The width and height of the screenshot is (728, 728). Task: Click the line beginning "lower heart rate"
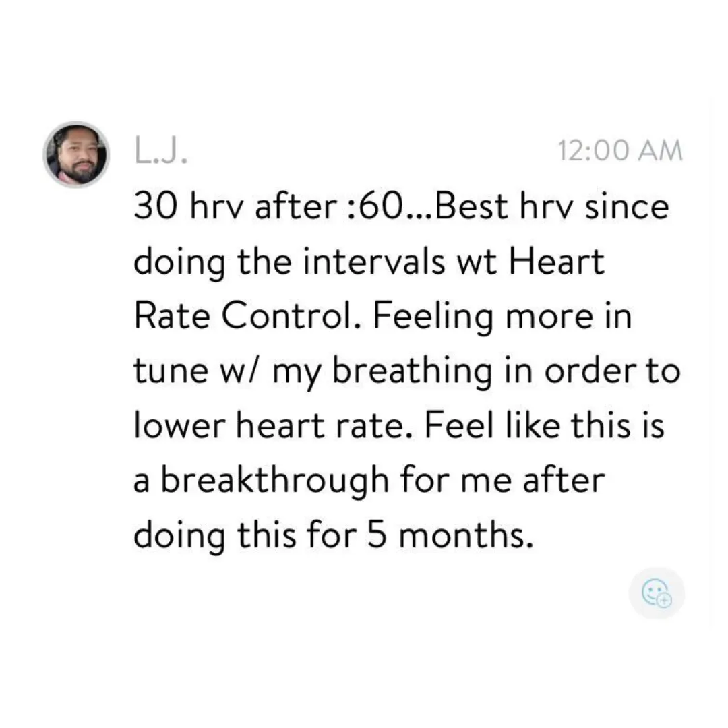[399, 425]
